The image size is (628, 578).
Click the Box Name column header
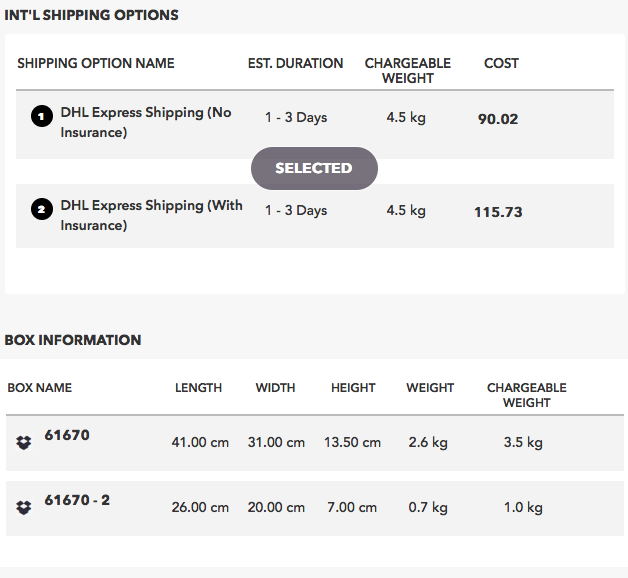(40, 388)
